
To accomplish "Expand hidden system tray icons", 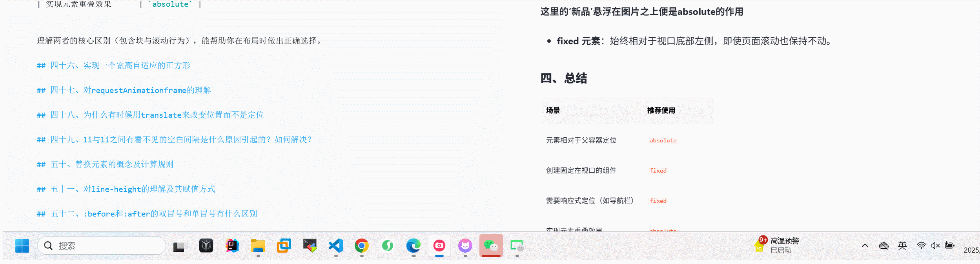I will pyautogui.click(x=865, y=246).
